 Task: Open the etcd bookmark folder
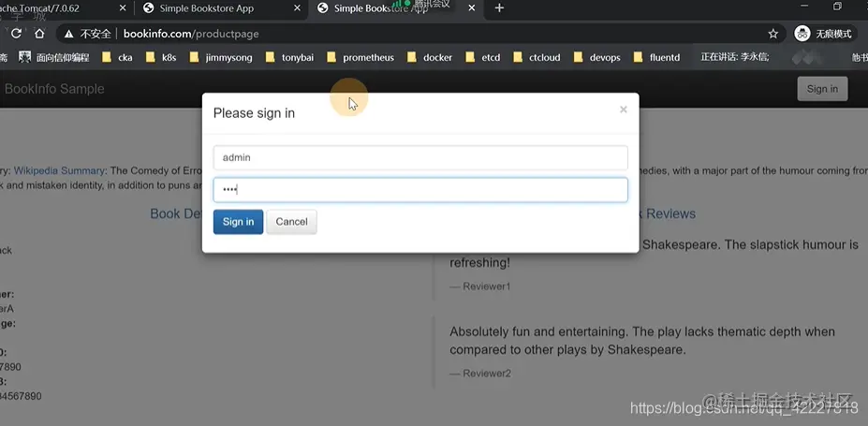coord(483,57)
